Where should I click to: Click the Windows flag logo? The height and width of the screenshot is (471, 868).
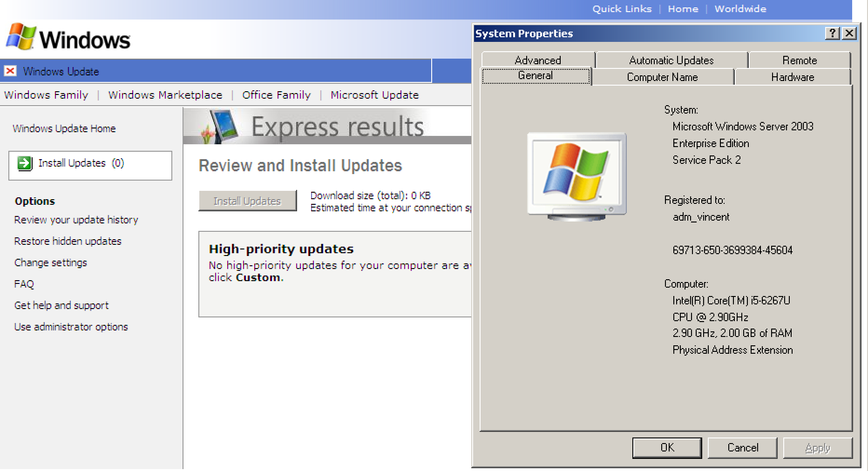tap(21, 36)
